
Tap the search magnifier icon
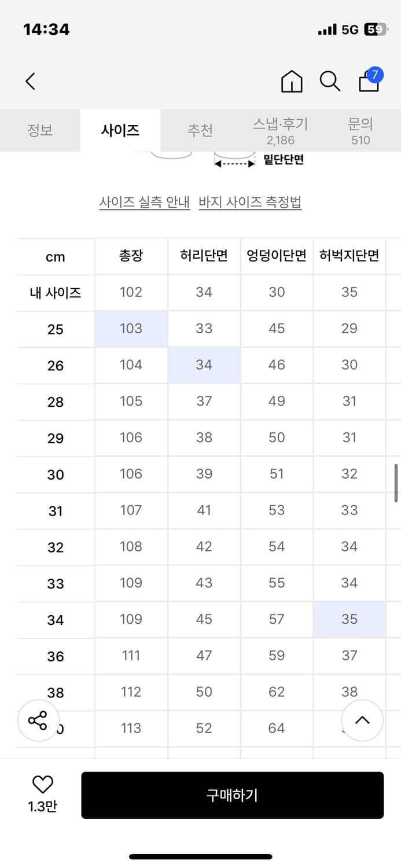tap(330, 82)
